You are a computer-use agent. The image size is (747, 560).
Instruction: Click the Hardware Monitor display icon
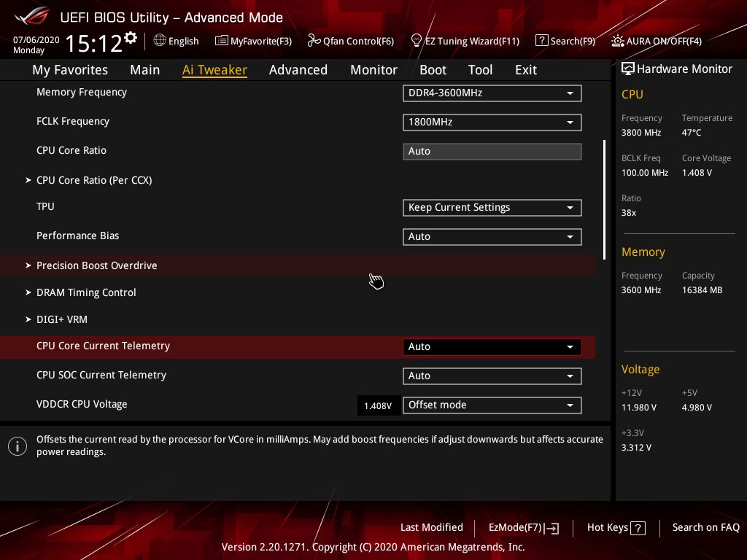[x=628, y=69]
